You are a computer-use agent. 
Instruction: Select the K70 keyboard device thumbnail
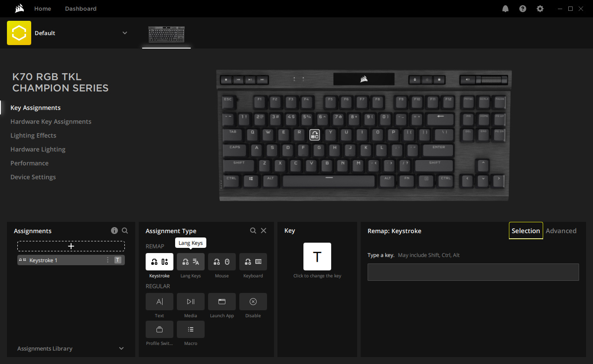[166, 35]
